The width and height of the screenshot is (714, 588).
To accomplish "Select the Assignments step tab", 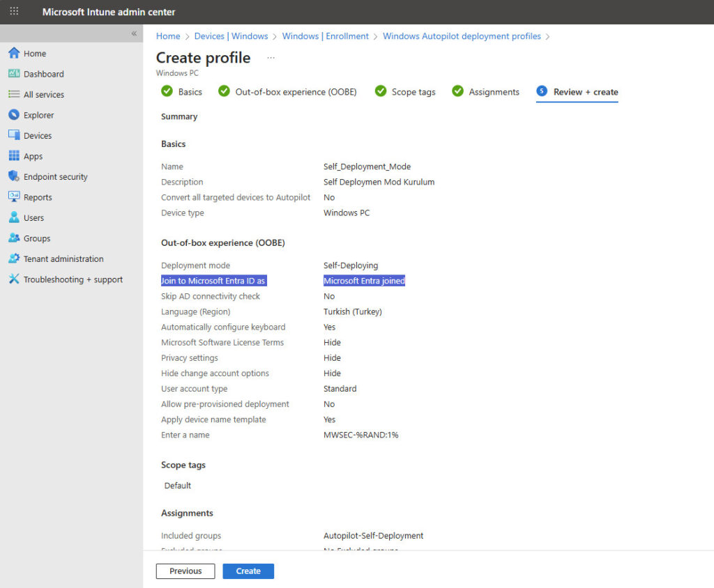I will click(x=485, y=92).
